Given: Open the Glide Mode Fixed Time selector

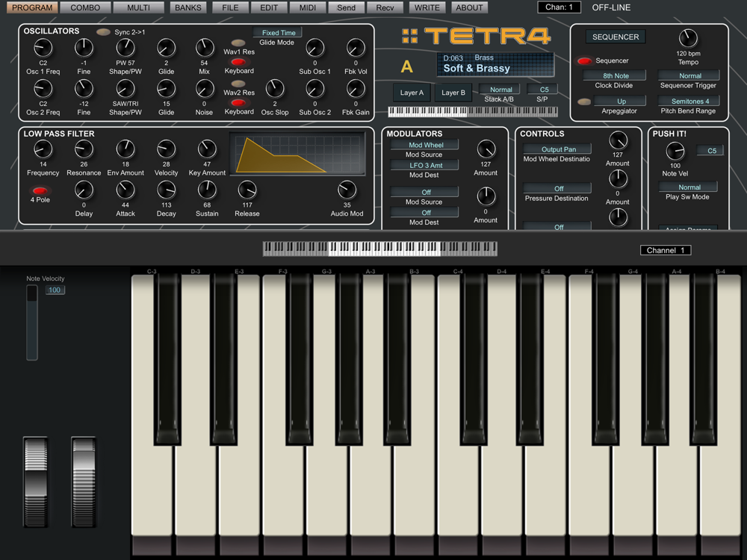Looking at the screenshot, I should coord(278,33).
